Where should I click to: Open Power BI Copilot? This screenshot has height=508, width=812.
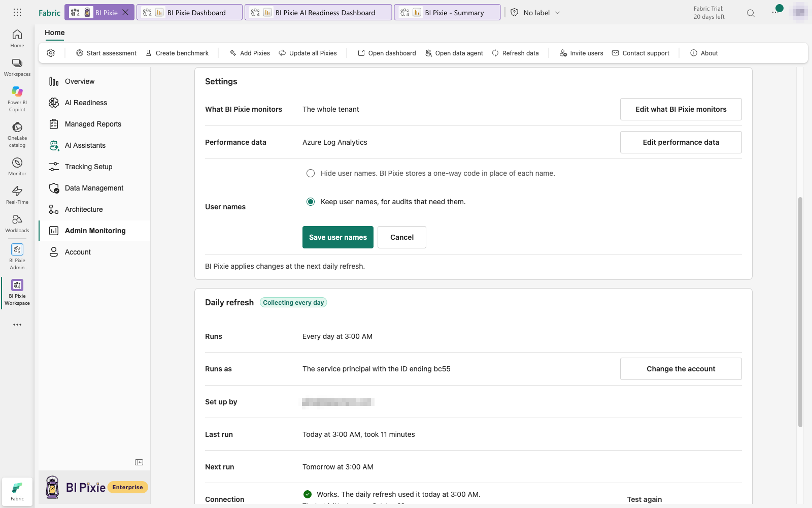point(17,99)
